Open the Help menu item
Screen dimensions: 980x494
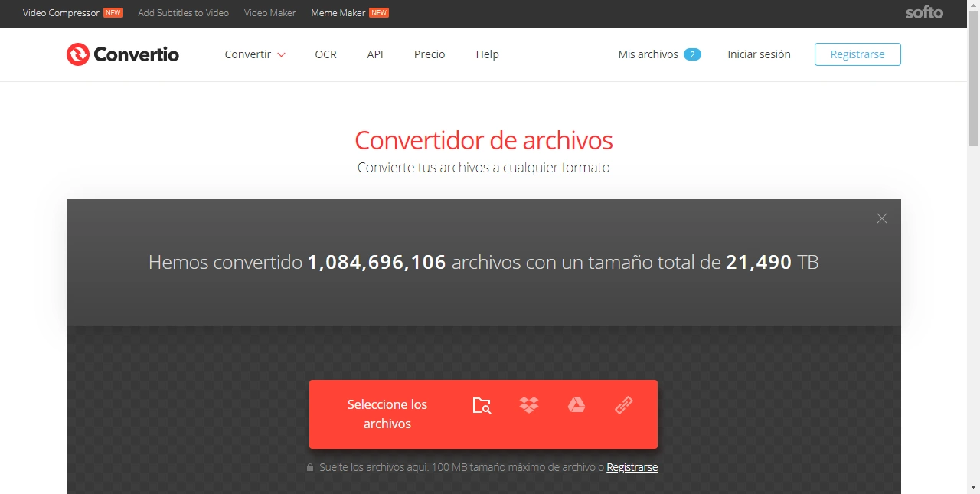point(487,54)
